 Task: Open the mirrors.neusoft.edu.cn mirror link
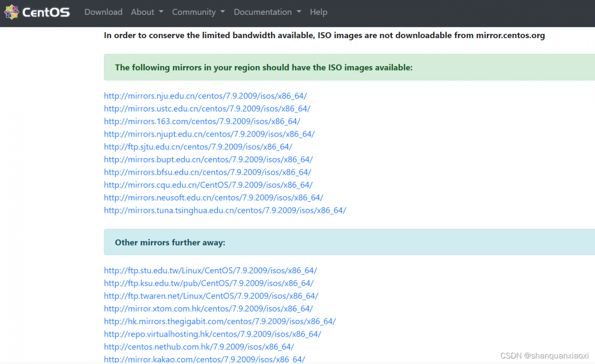click(213, 198)
